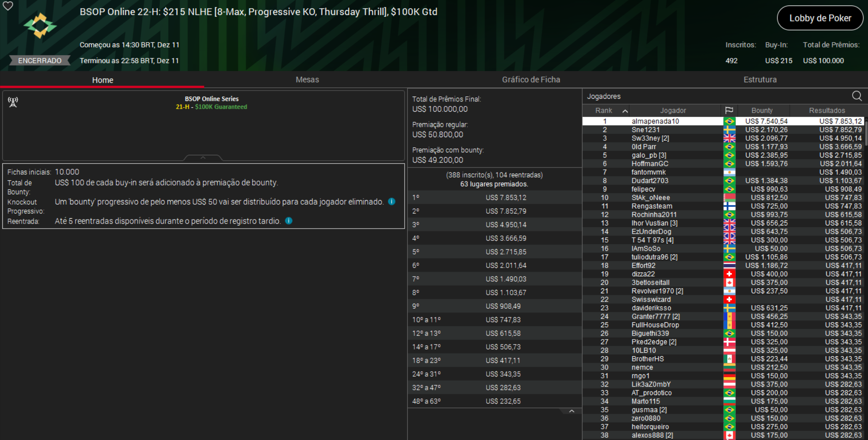Open player search with the magnifier icon
Viewport: 868px width, 440px height.
coord(857,96)
